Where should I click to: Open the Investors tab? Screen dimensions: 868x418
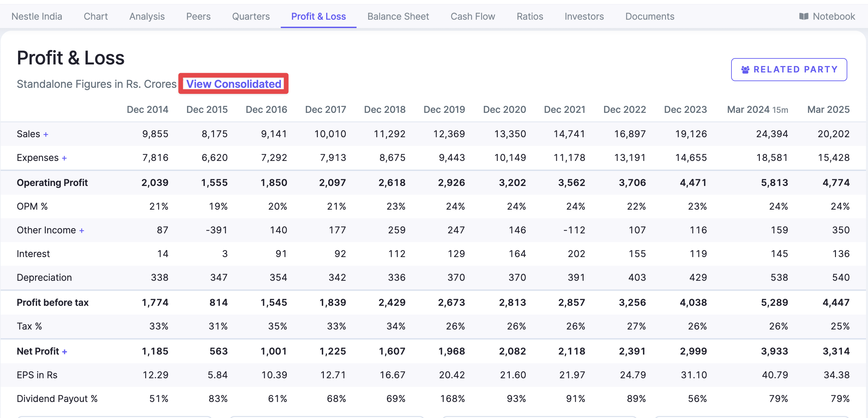[584, 16]
